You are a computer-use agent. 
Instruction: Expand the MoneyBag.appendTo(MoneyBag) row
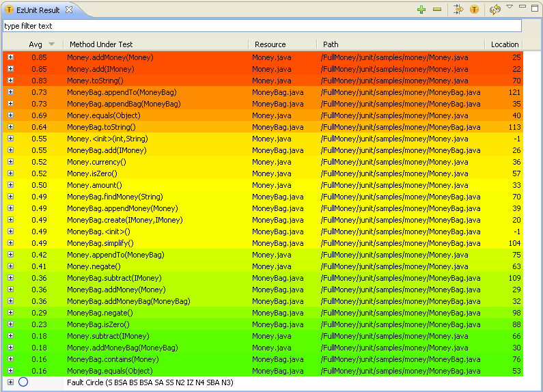pyautogui.click(x=11, y=92)
